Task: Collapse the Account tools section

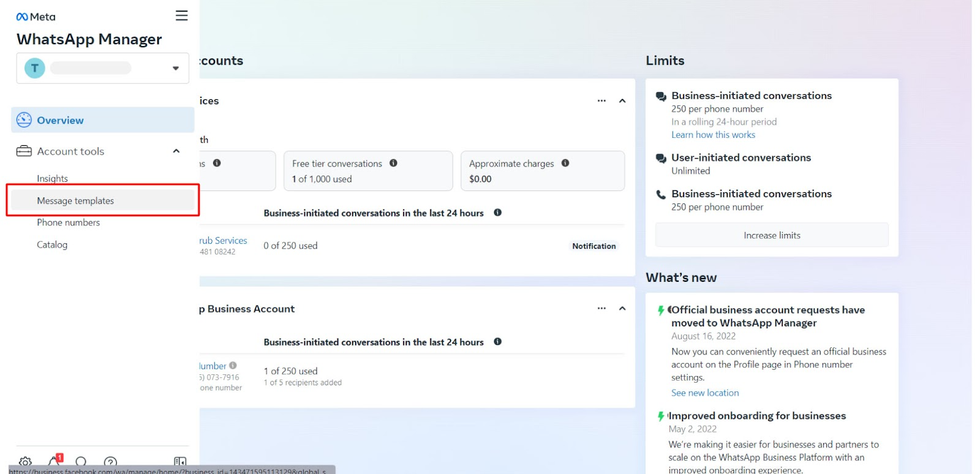Action: [x=176, y=151]
